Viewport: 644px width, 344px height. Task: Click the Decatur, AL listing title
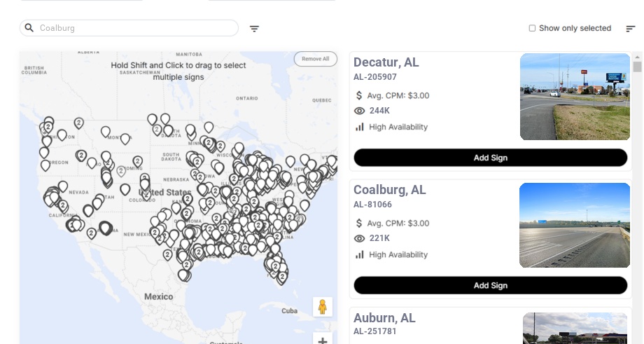pos(386,62)
